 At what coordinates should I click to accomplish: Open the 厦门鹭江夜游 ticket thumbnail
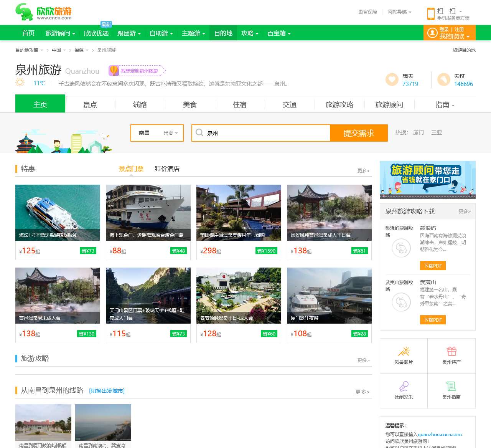(x=329, y=296)
